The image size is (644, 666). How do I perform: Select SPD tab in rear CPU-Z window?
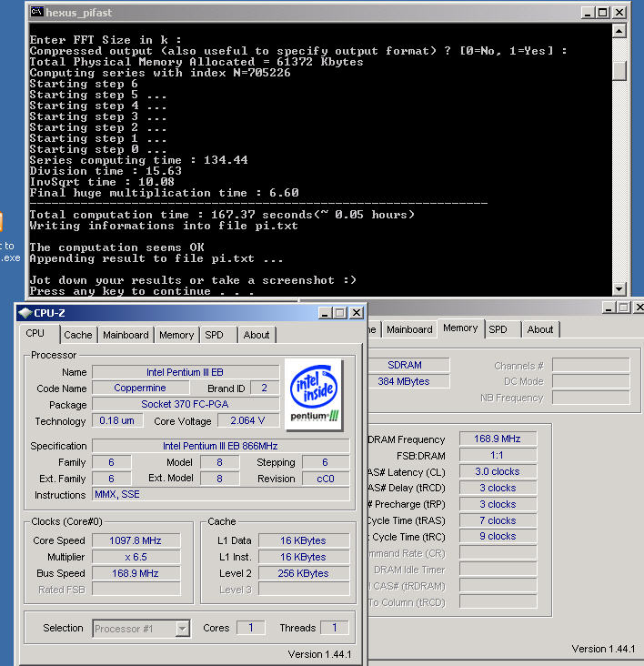(498, 329)
